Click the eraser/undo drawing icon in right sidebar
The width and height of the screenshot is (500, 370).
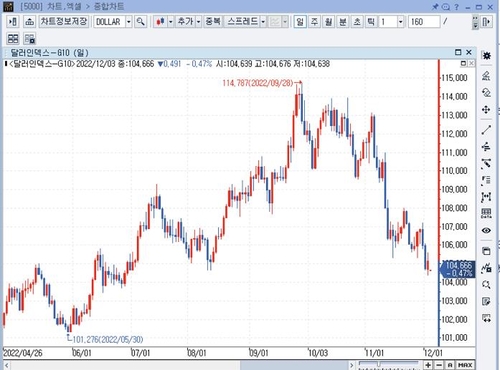coord(486,92)
